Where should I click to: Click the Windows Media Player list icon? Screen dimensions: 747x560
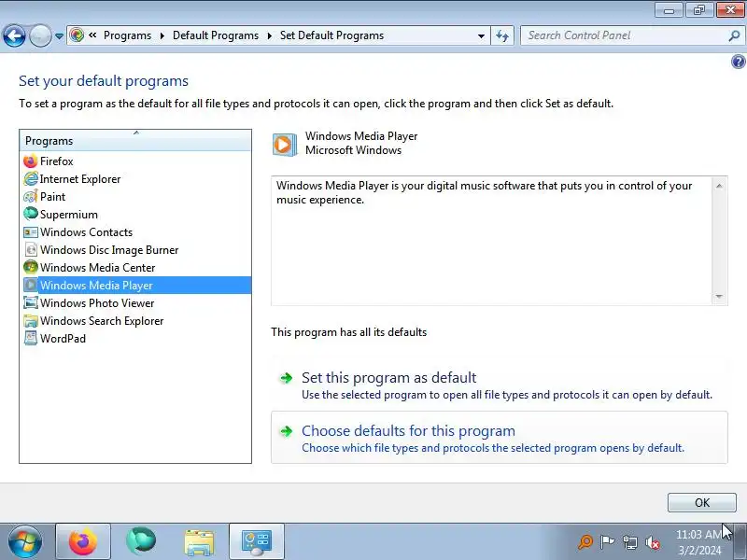point(31,286)
